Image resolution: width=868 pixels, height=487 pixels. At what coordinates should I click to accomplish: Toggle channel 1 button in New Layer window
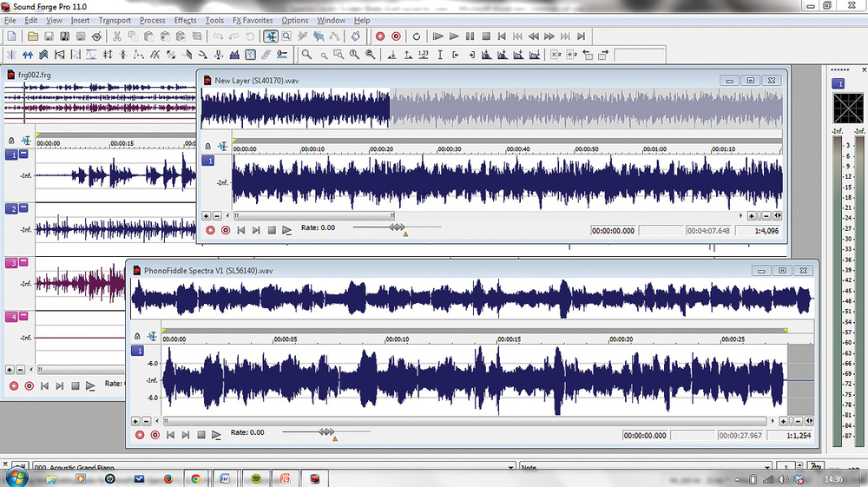click(x=208, y=161)
